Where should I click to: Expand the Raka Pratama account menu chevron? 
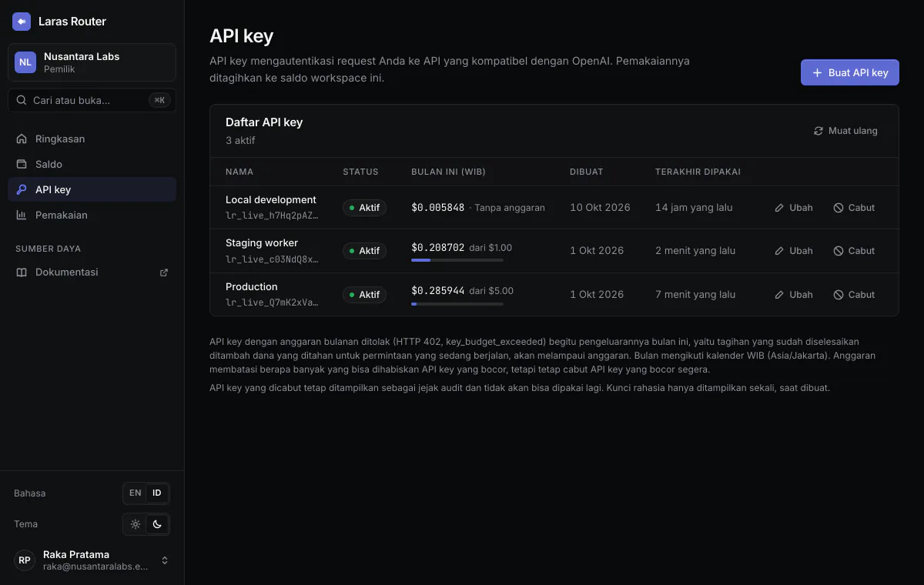(x=165, y=560)
